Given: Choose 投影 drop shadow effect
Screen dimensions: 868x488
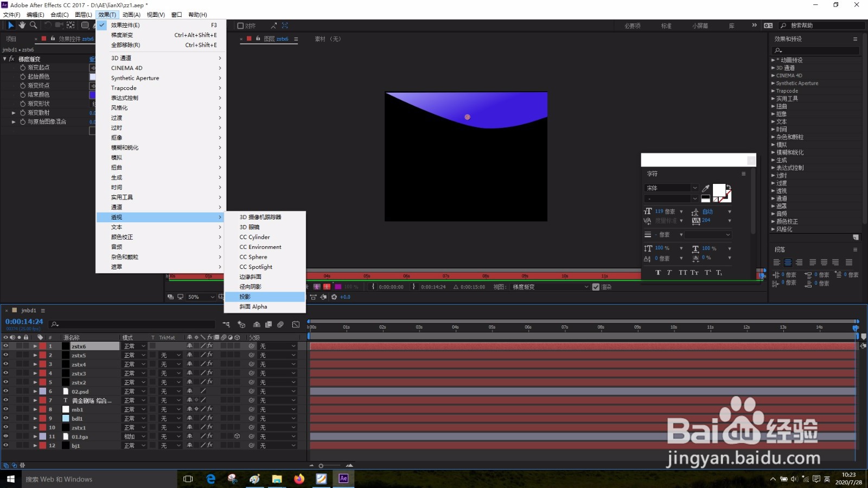Looking at the screenshot, I should (265, 297).
